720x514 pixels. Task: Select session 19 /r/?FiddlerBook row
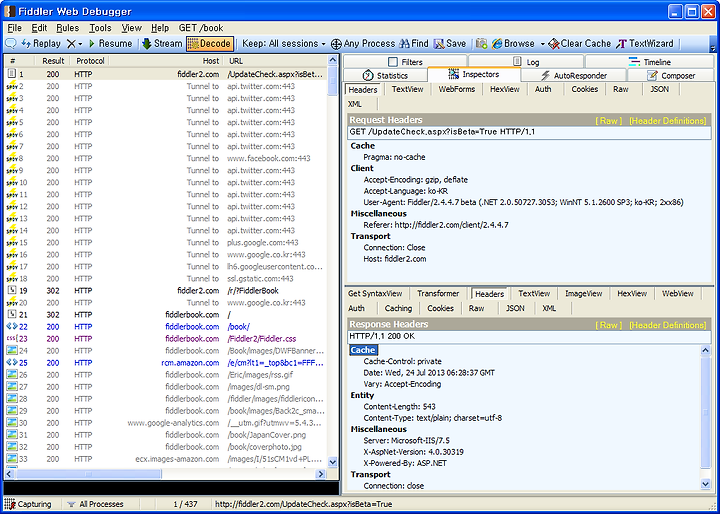click(x=166, y=290)
